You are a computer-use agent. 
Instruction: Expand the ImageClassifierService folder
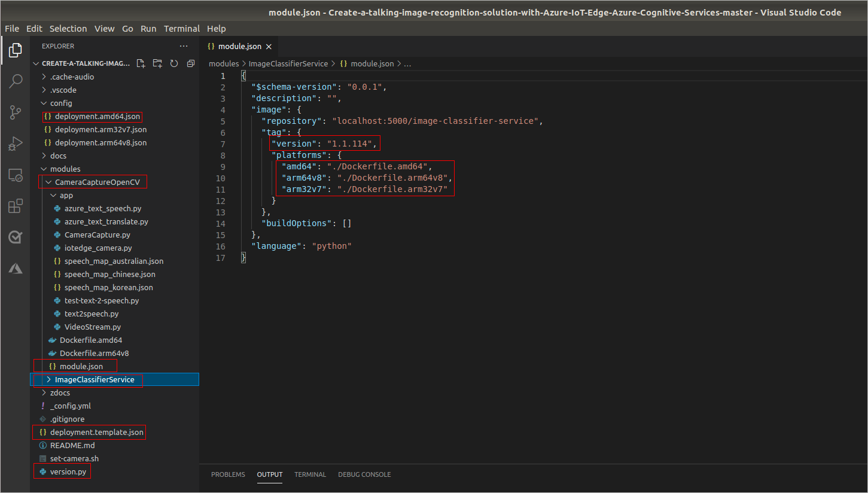coord(94,379)
